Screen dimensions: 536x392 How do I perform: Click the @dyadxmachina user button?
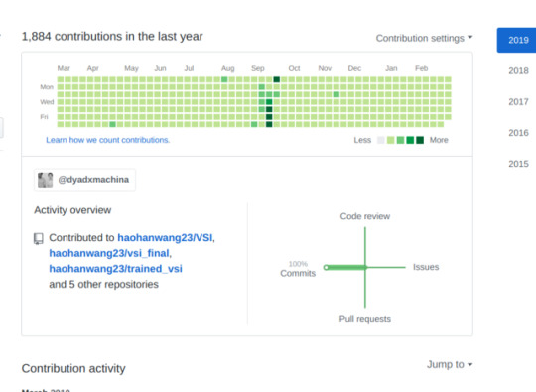[x=84, y=180]
